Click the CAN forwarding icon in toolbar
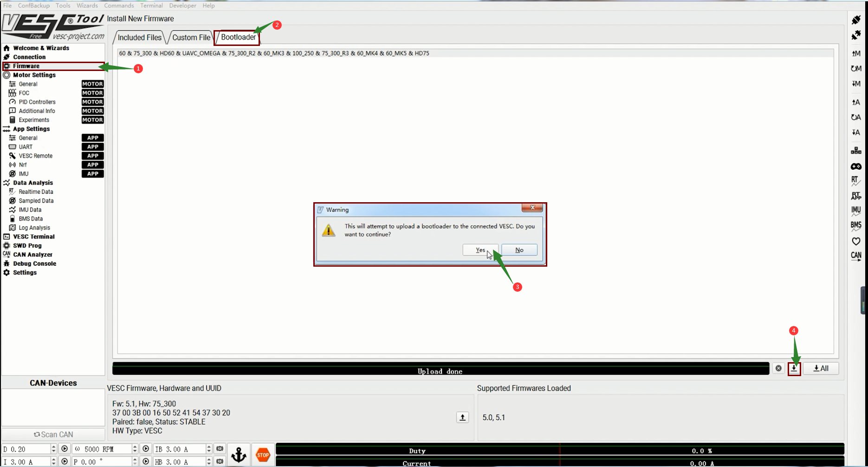Screen dimensions: 868x467 click(x=856, y=256)
